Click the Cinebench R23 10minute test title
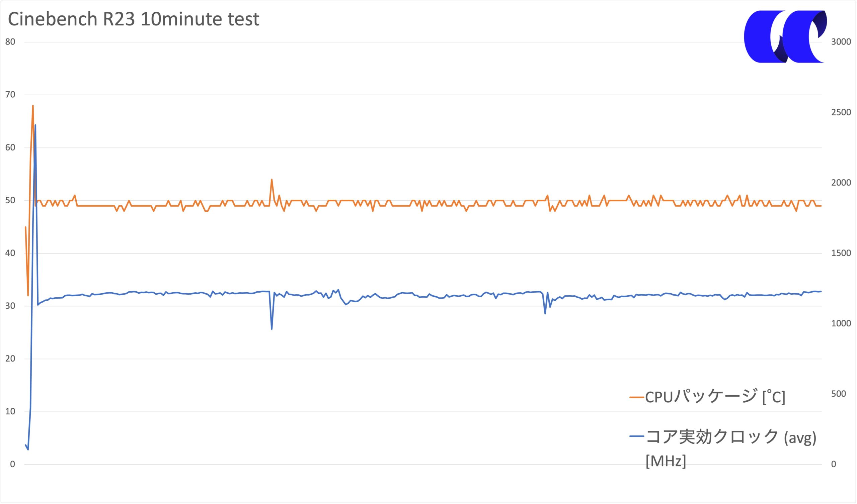The height and width of the screenshot is (504, 857). pyautogui.click(x=133, y=19)
